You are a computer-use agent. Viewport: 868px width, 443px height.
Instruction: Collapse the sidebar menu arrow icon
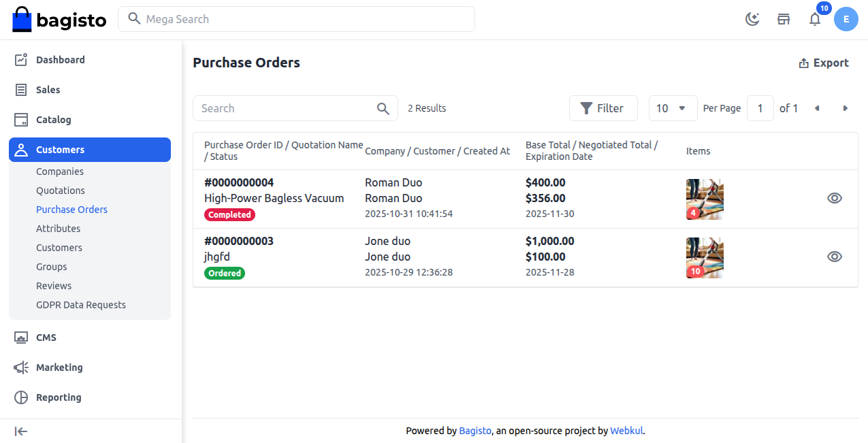pyautogui.click(x=21, y=431)
